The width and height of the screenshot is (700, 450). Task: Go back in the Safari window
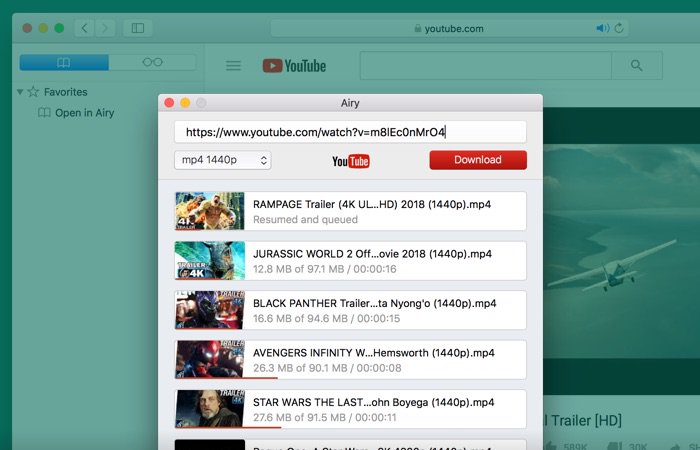(84, 28)
